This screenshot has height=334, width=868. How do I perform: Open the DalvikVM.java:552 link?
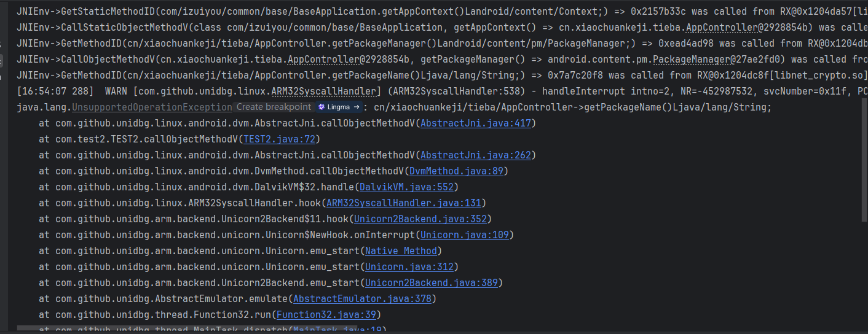pos(406,187)
